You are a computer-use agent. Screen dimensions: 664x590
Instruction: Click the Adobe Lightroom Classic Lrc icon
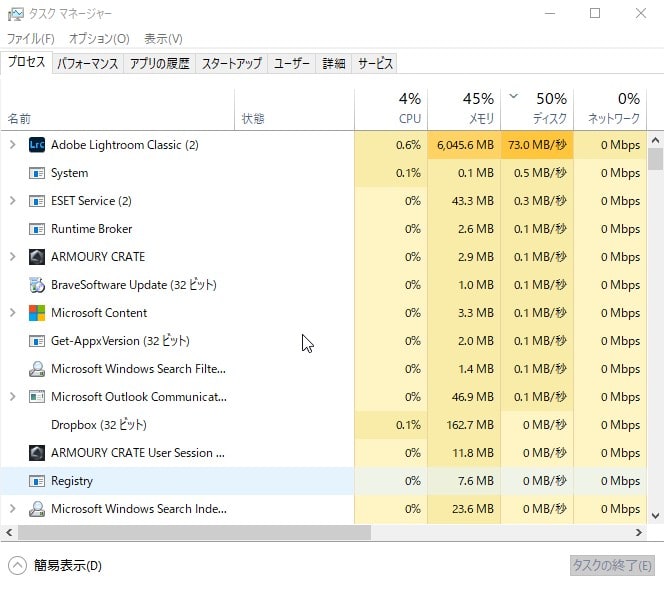point(37,145)
